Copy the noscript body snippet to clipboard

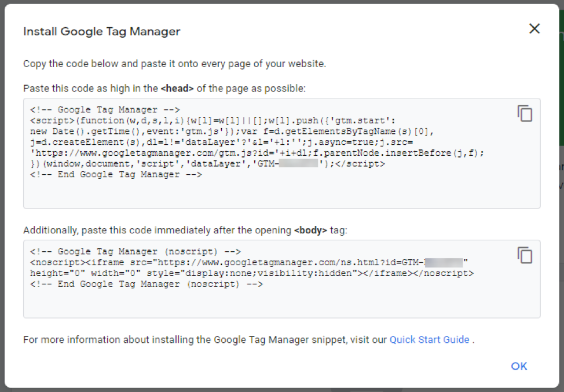(525, 255)
